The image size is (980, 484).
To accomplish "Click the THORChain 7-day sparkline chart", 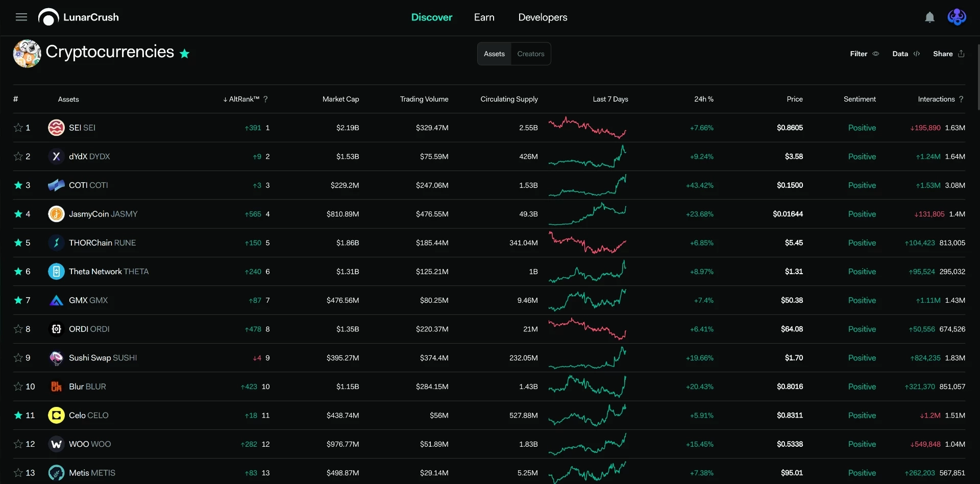I will point(587,243).
